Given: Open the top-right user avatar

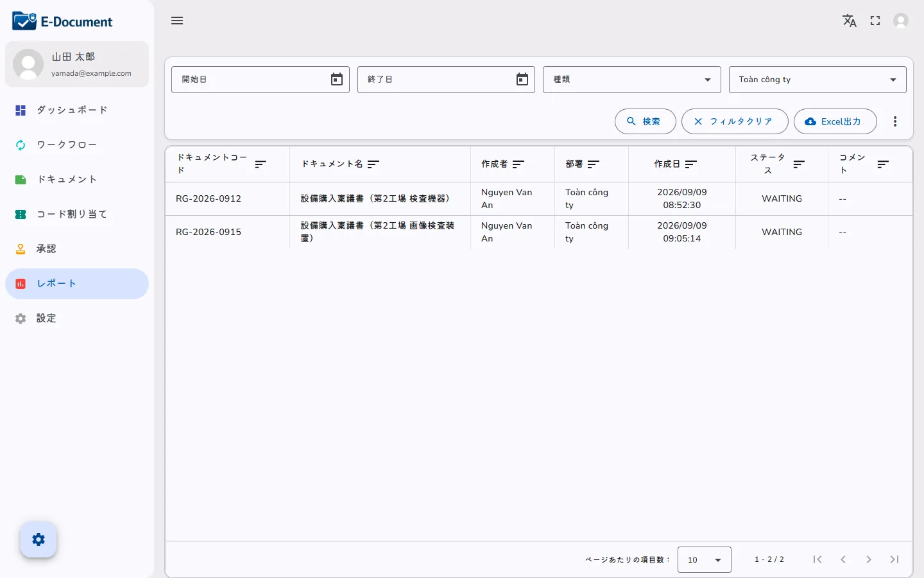Looking at the screenshot, I should (x=901, y=21).
